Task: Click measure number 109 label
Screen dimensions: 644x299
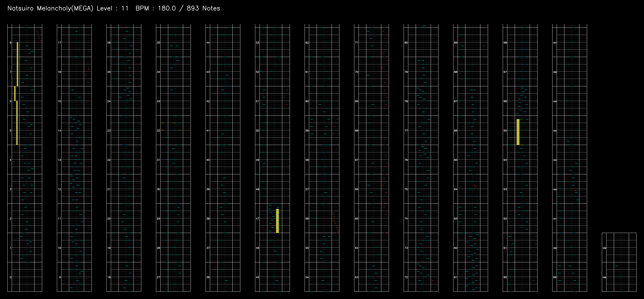Action: tap(604, 248)
